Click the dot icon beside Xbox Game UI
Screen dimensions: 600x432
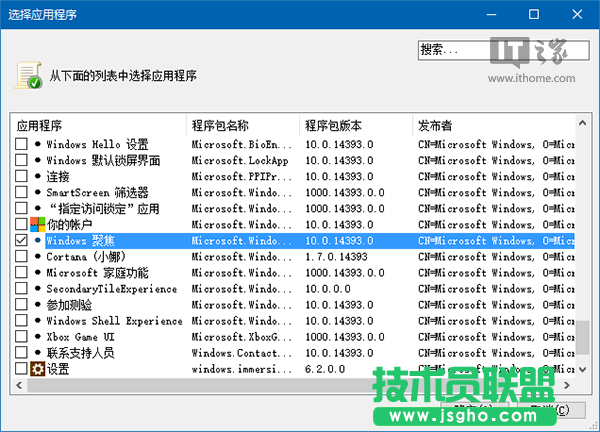[x=37, y=337]
